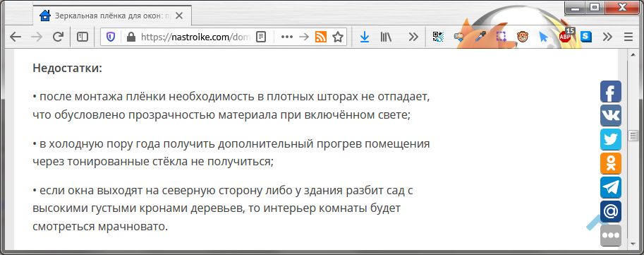Image resolution: width=644 pixels, height=255 pixels.
Task: Share the article on Twitter
Action: pyautogui.click(x=611, y=139)
